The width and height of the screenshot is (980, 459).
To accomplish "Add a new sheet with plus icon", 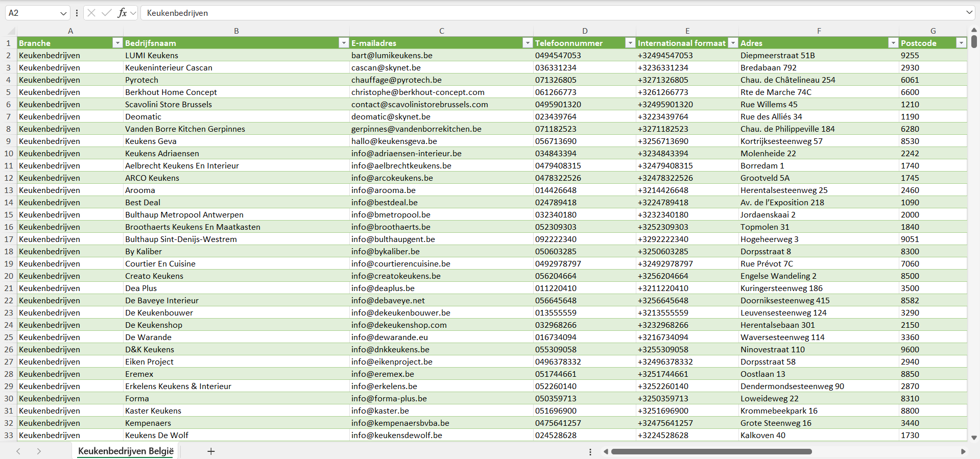I will [211, 451].
